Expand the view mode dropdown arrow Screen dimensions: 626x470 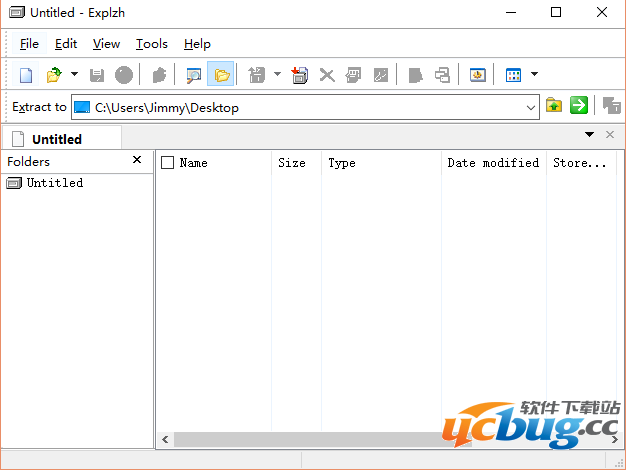(535, 75)
